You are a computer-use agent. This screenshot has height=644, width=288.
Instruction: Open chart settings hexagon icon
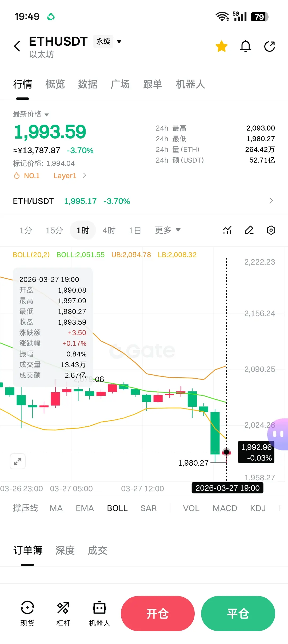click(271, 230)
